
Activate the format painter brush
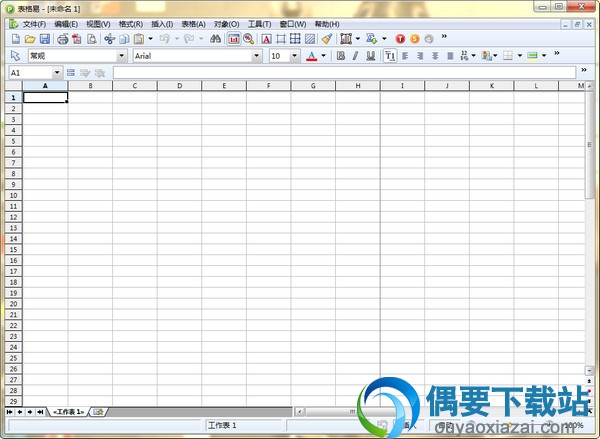pos(327,39)
